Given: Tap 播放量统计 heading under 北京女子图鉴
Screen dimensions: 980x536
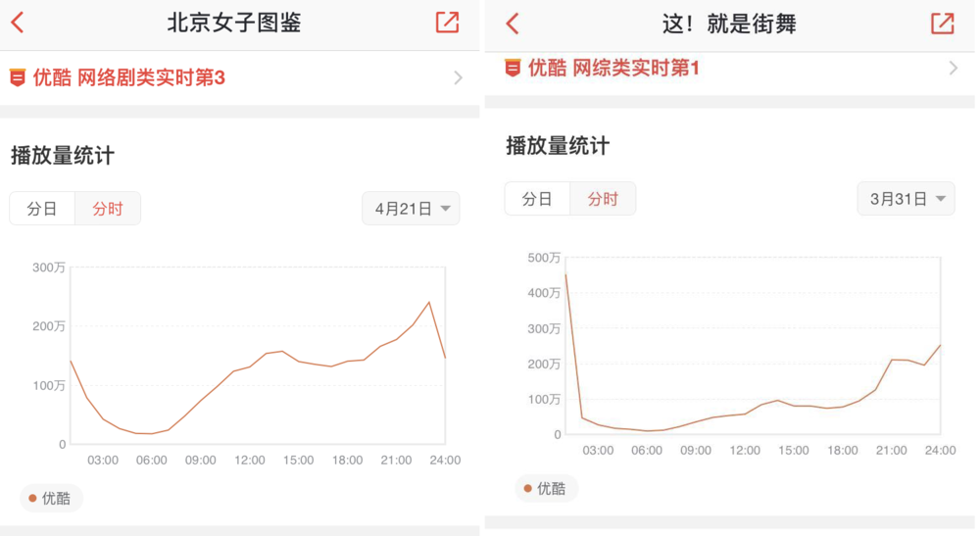Looking at the screenshot, I should pyautogui.click(x=63, y=156).
